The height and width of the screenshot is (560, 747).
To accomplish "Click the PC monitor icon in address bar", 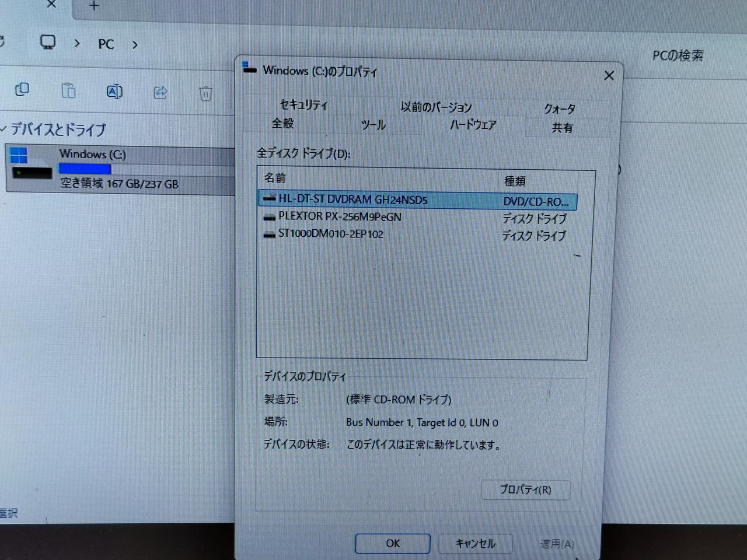I will (x=48, y=42).
